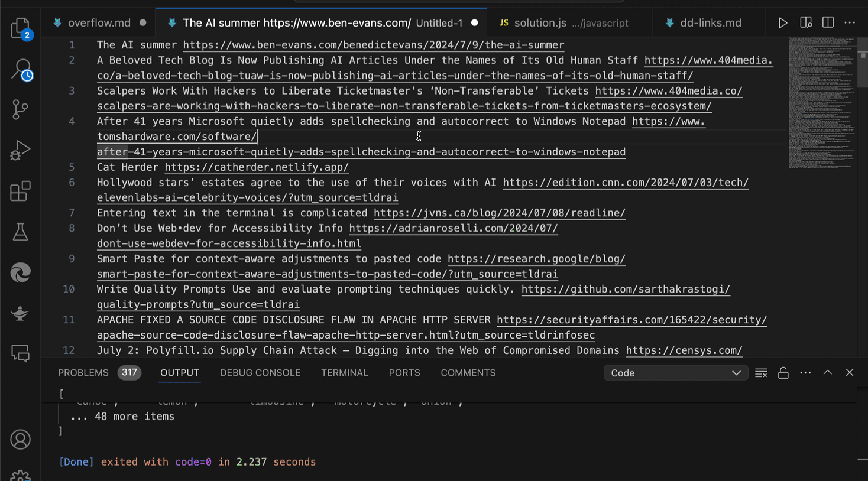Open the Explorer view in activity bar
868x481 pixels.
[x=20, y=28]
